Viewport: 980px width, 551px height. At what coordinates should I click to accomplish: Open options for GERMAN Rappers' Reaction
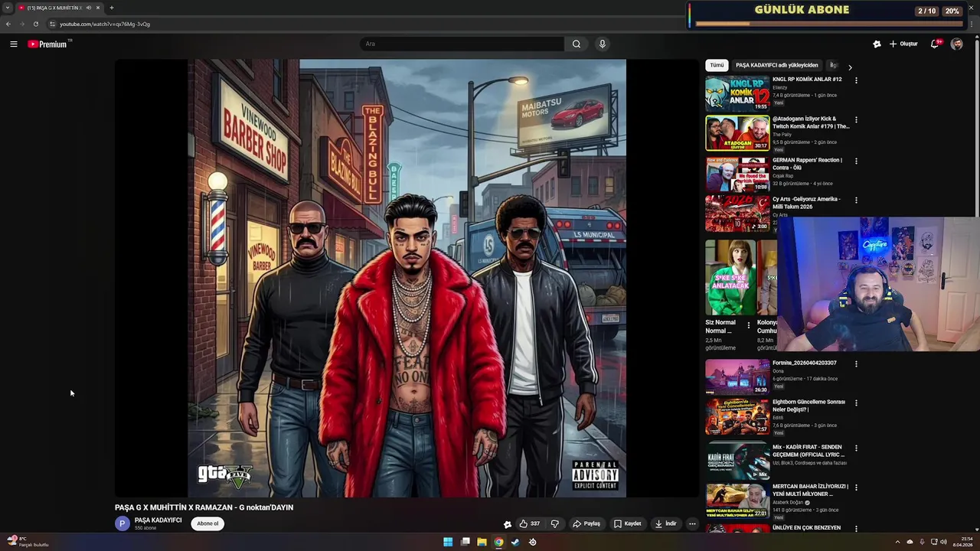point(856,161)
